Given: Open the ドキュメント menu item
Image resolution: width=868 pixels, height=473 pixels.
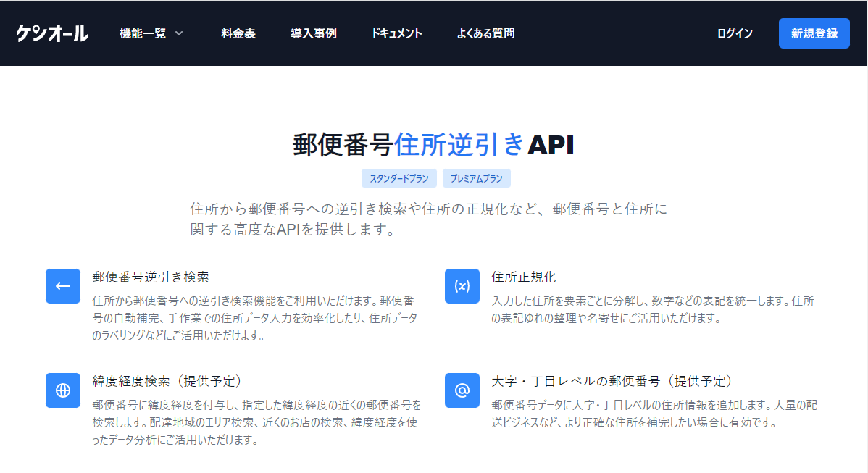Looking at the screenshot, I should coord(396,33).
